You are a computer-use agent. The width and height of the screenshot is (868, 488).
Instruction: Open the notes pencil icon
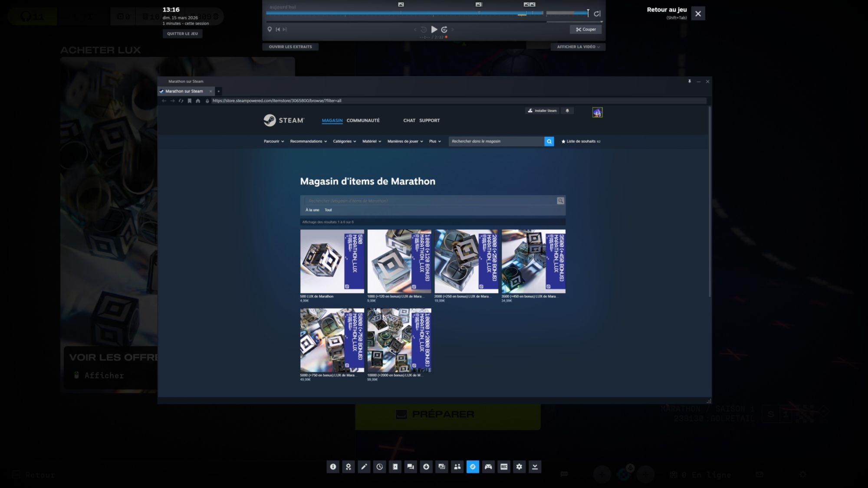tap(364, 467)
